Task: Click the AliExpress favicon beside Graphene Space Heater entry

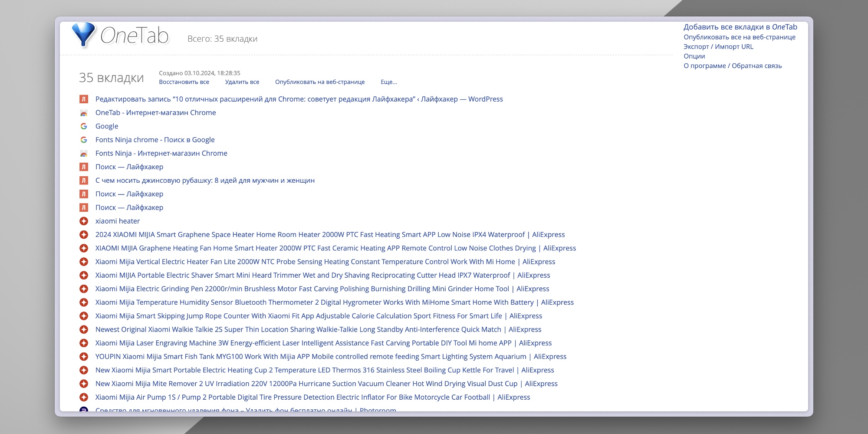Action: [84, 235]
